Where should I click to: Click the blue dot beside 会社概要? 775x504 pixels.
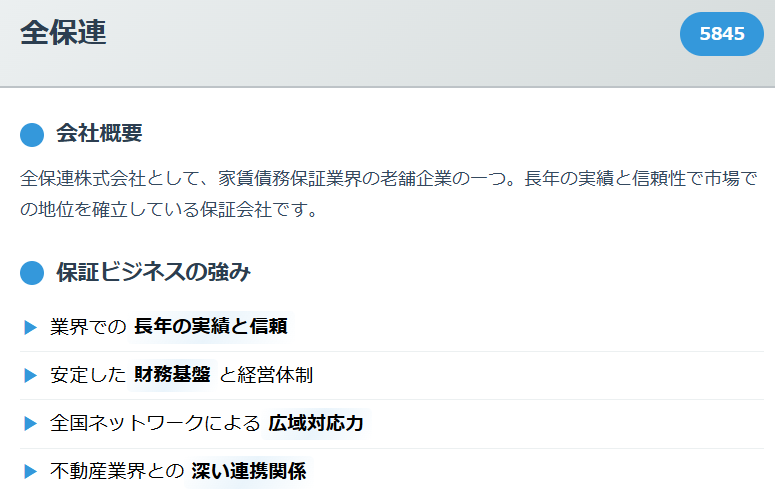[x=32, y=134]
